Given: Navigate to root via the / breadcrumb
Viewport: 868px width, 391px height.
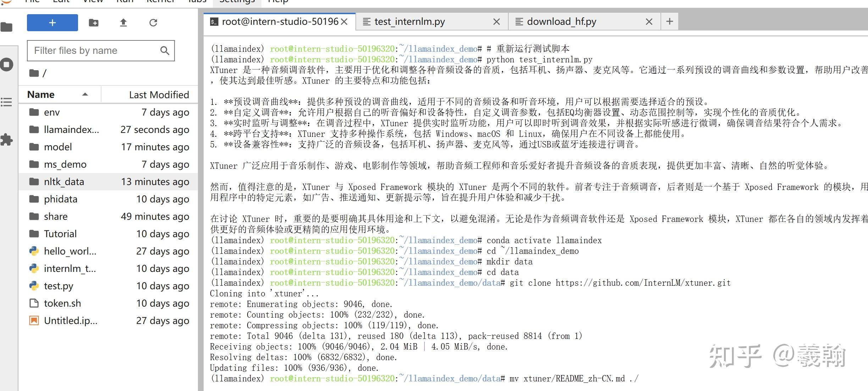Looking at the screenshot, I should [x=45, y=73].
